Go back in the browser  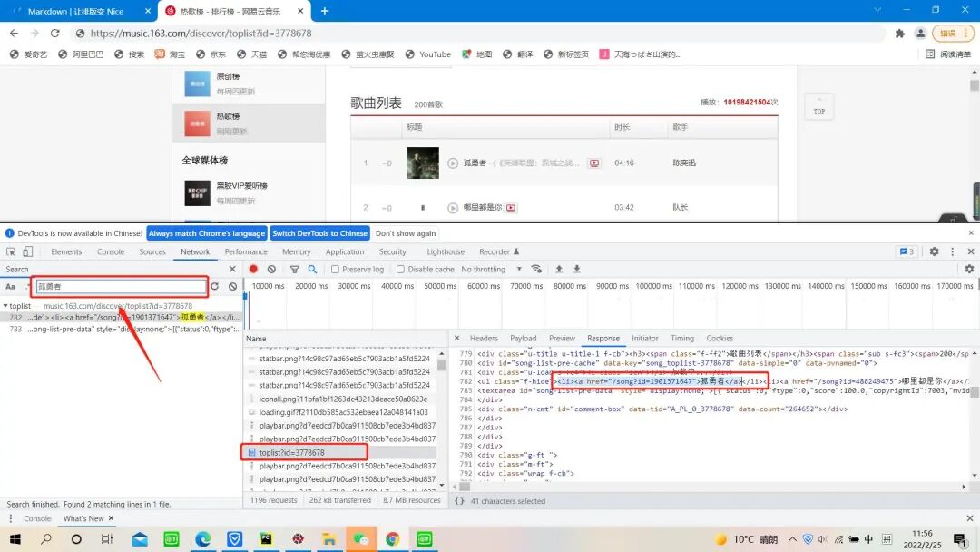coord(14,33)
